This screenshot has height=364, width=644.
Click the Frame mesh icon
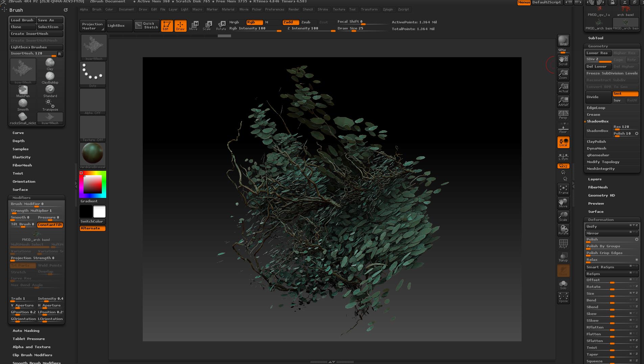563,189
